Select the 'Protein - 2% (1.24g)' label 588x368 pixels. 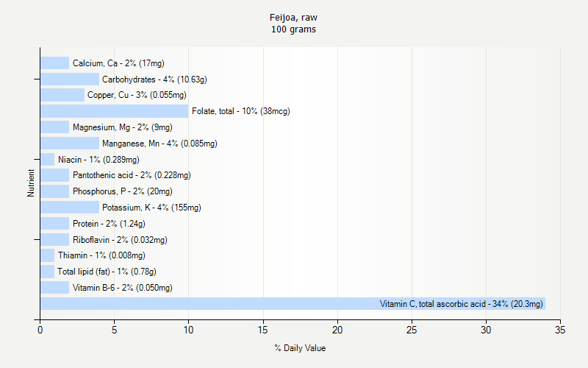tap(109, 224)
